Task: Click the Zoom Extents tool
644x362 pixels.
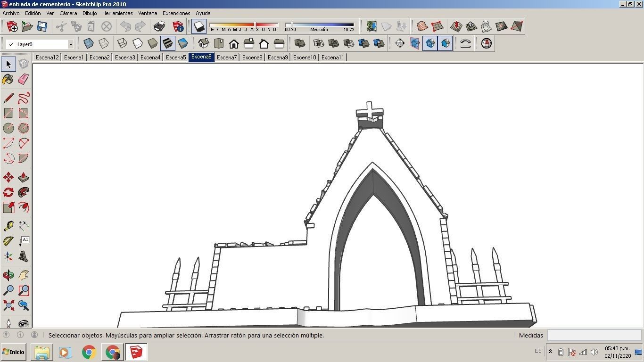Action: coord(8,305)
